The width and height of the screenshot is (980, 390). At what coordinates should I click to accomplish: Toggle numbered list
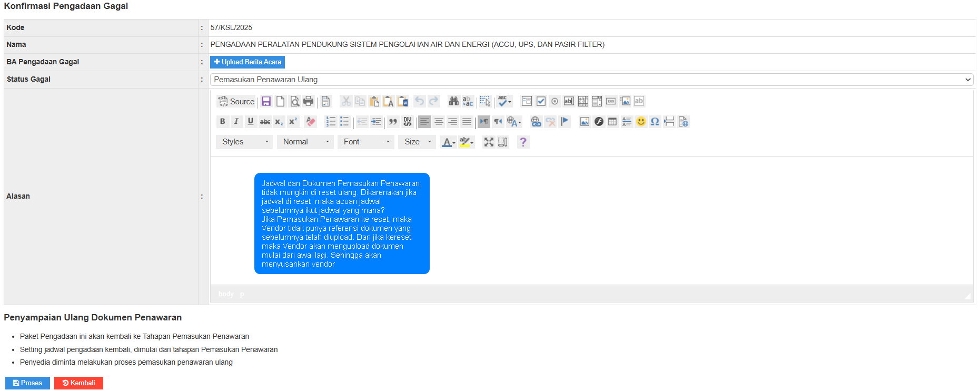(331, 122)
